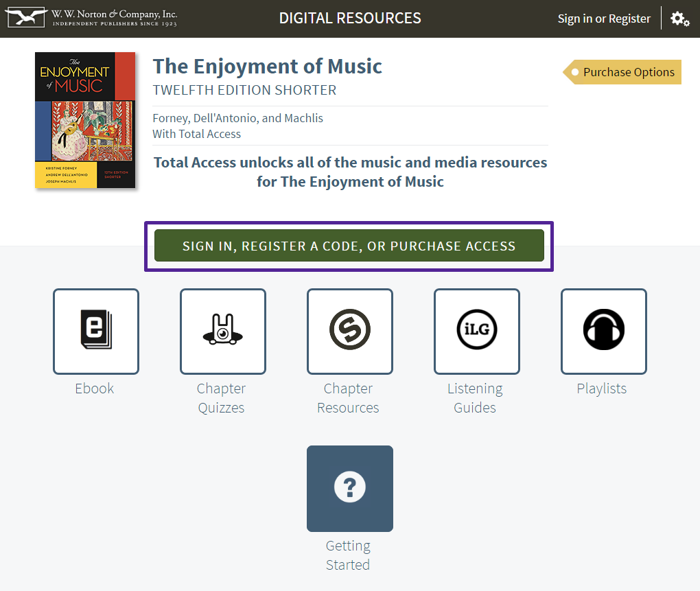Click the Digital Resources header title
The width and height of the screenshot is (700, 591).
350,18
